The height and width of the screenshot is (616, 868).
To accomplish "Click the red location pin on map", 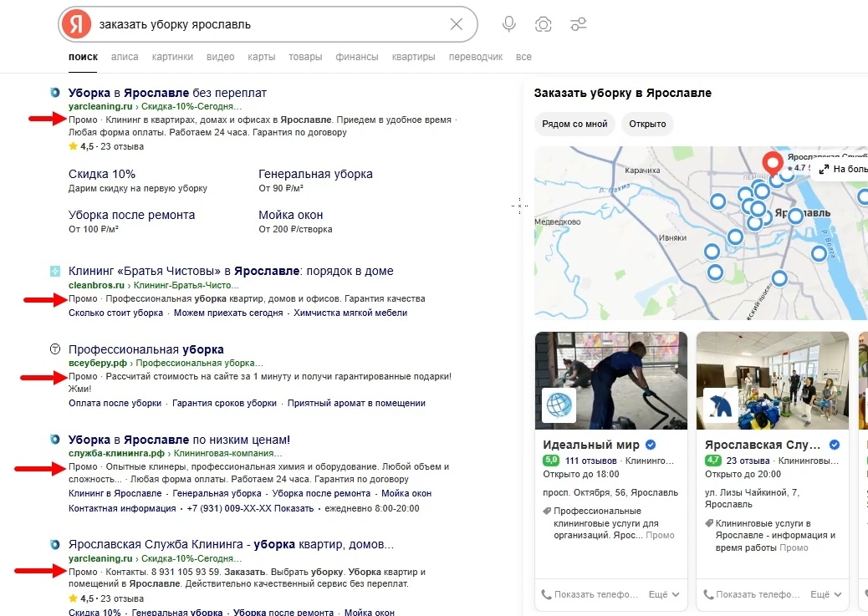I will 772,163.
